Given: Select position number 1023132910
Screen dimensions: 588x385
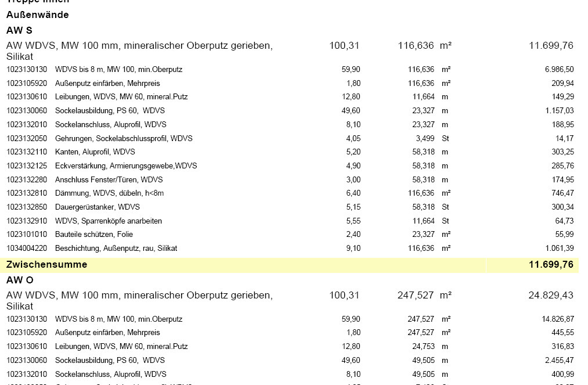Looking at the screenshot, I should pyautogui.click(x=27, y=221).
